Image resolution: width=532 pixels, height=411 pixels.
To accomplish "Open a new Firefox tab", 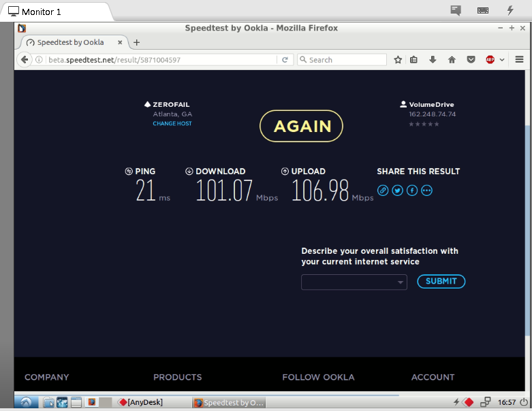I will pos(136,42).
